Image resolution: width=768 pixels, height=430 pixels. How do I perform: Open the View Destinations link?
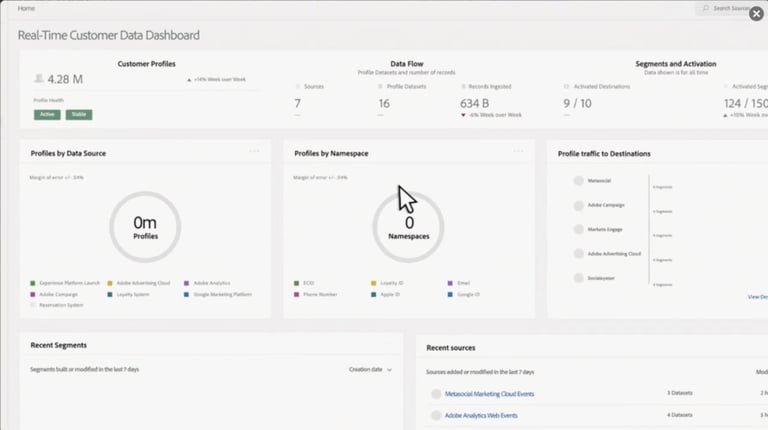[x=758, y=297]
